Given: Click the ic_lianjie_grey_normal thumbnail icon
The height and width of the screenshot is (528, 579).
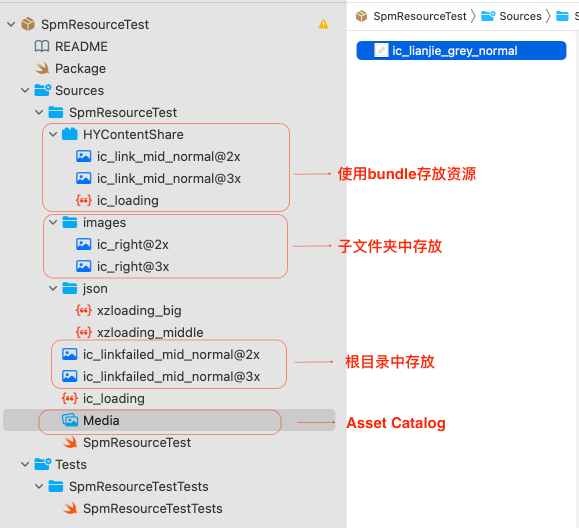Looking at the screenshot, I should click(x=381, y=50).
